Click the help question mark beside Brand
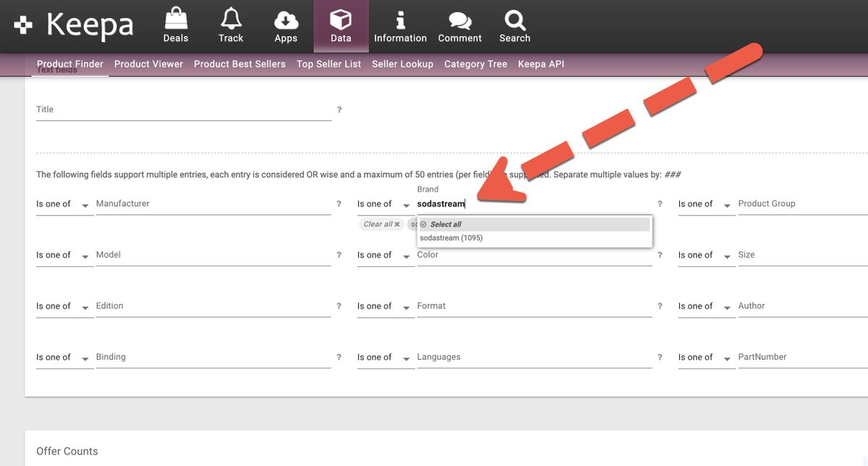Screen dimensions: 868x466 pyautogui.click(x=660, y=204)
